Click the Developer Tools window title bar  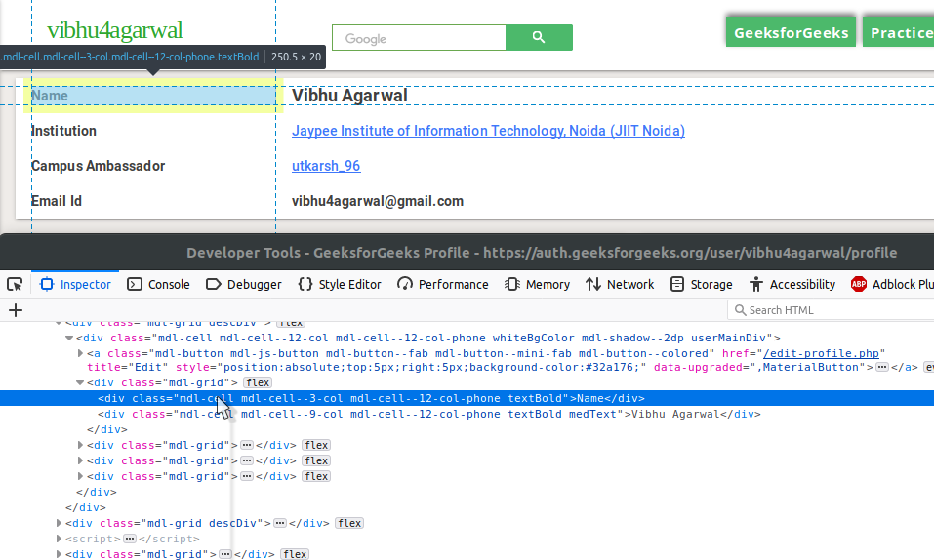[467, 252]
